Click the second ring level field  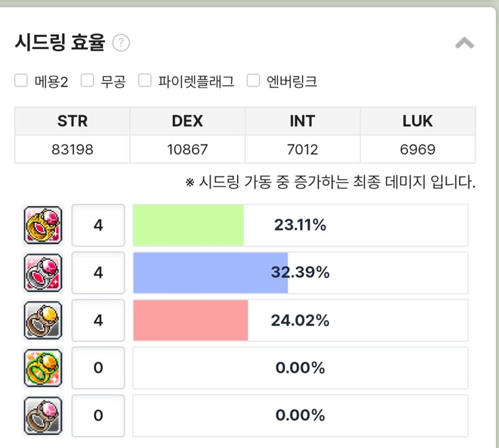coord(98,272)
